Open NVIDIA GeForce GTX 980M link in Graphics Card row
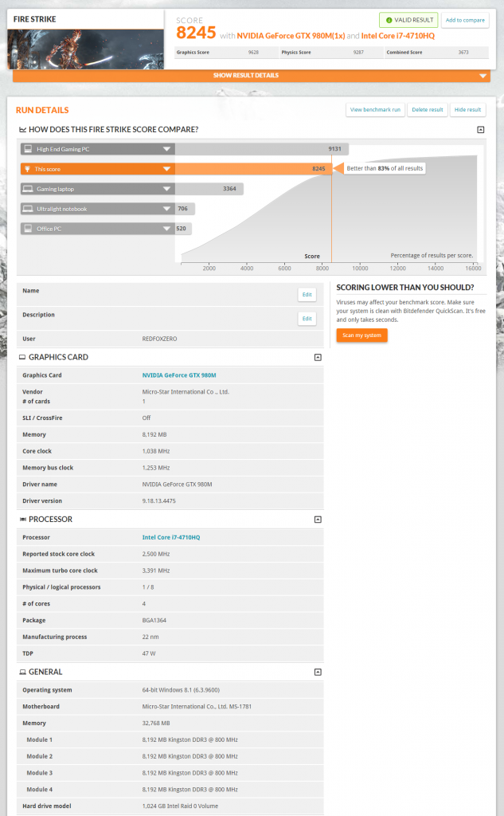Image resolution: width=504 pixels, height=816 pixels. (179, 375)
